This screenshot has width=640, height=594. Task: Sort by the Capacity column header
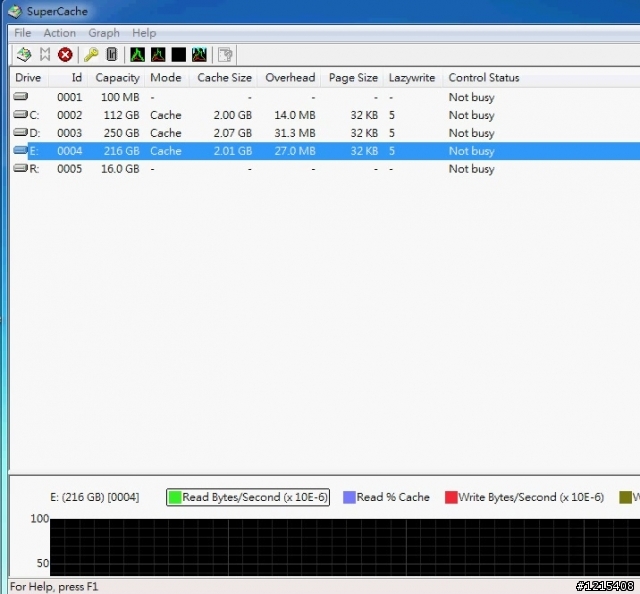[116, 78]
